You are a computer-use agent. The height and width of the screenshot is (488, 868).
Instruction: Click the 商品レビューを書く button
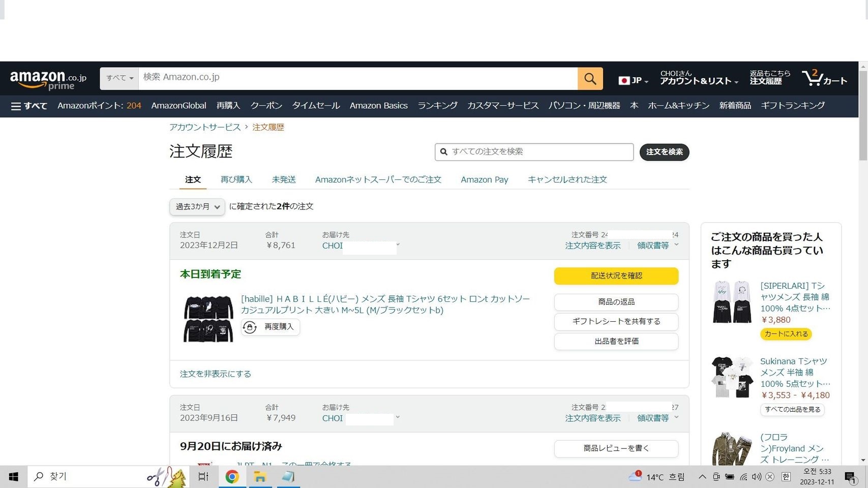[x=616, y=448]
